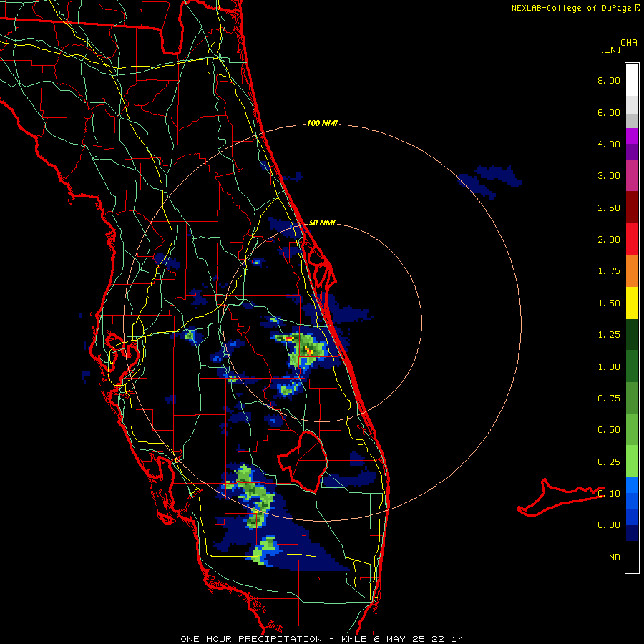Select the bright red swatch beside 2.00
Image resolution: width=644 pixels, height=644 pixels.
click(632, 239)
